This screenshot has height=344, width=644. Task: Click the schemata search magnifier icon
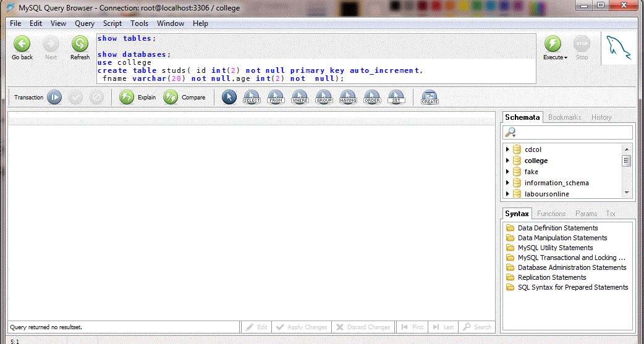point(510,132)
